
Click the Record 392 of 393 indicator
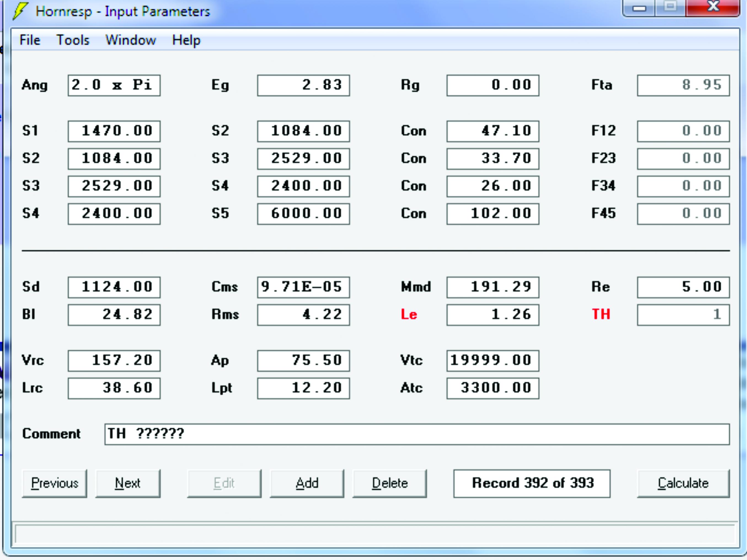click(x=532, y=483)
